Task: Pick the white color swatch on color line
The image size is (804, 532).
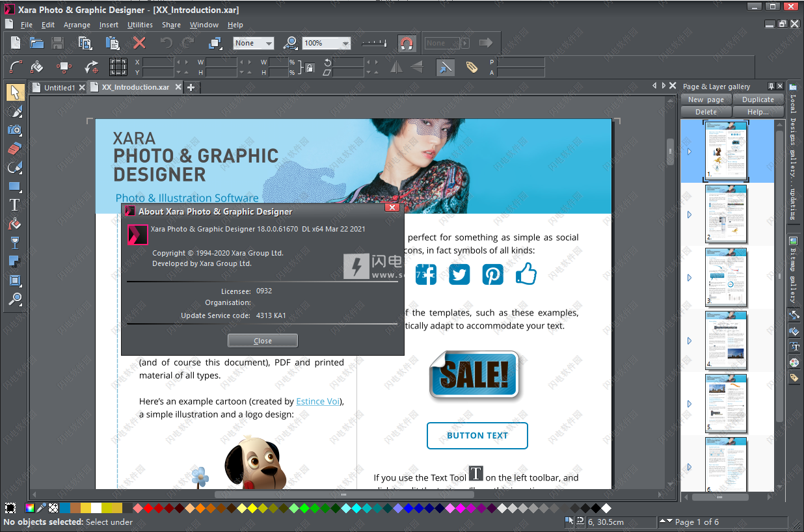Action: [96, 508]
